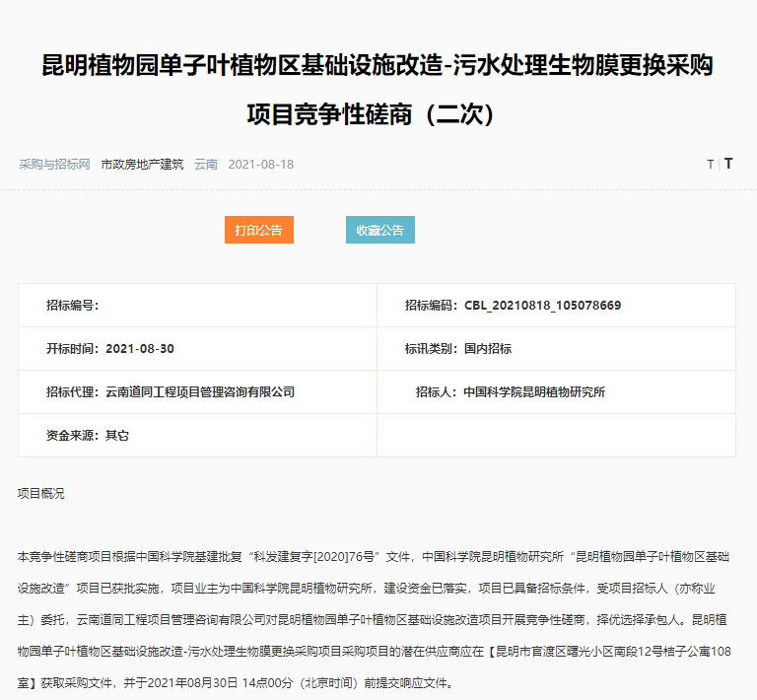
Task: Click the 2021-08-18 publication date
Action: 260,165
